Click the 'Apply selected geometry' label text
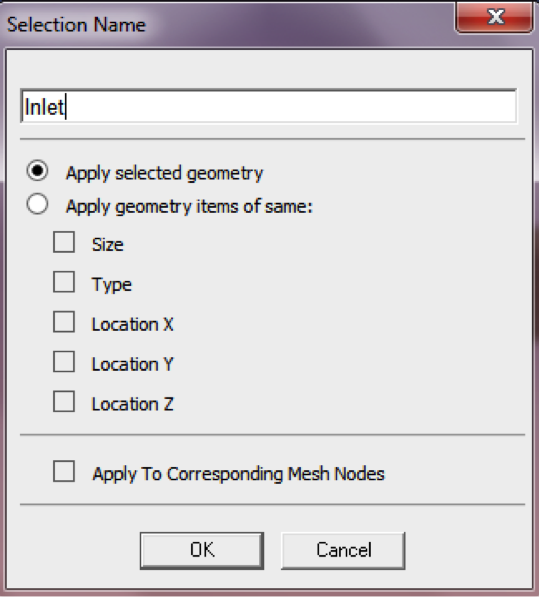The width and height of the screenshot is (539, 597). [x=164, y=173]
